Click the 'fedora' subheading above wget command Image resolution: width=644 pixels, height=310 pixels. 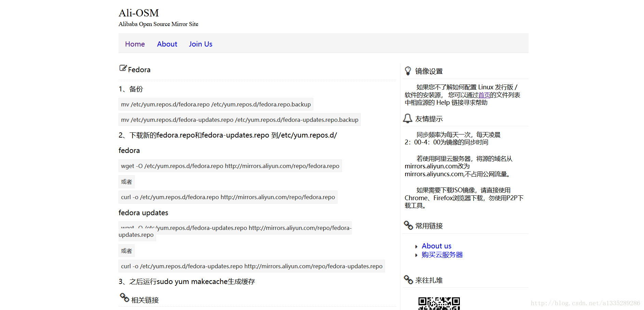click(x=129, y=151)
